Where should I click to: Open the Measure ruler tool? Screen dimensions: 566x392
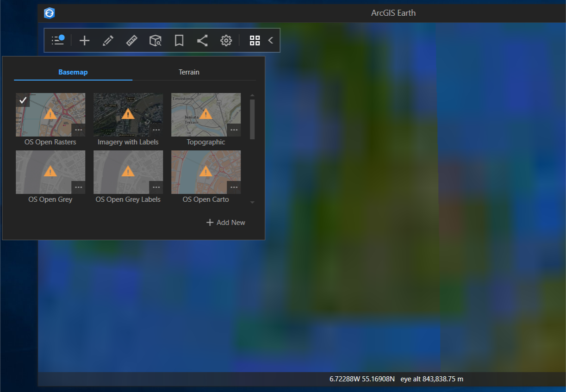131,41
